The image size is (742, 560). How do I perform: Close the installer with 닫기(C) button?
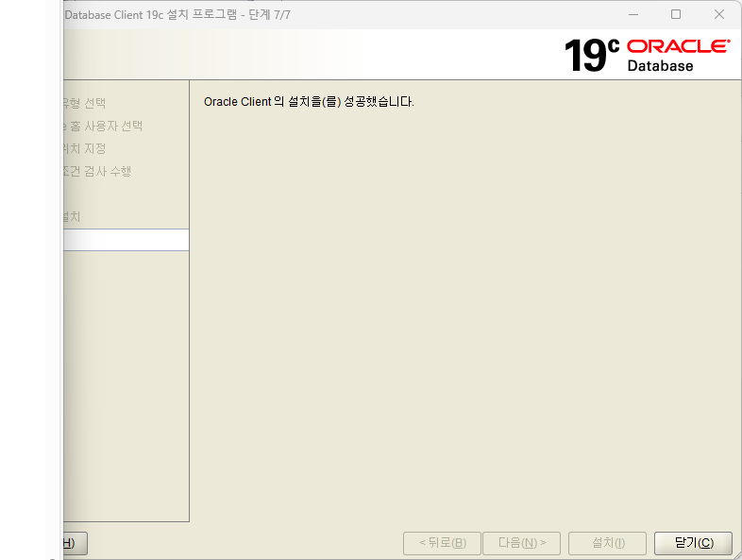coord(693,543)
